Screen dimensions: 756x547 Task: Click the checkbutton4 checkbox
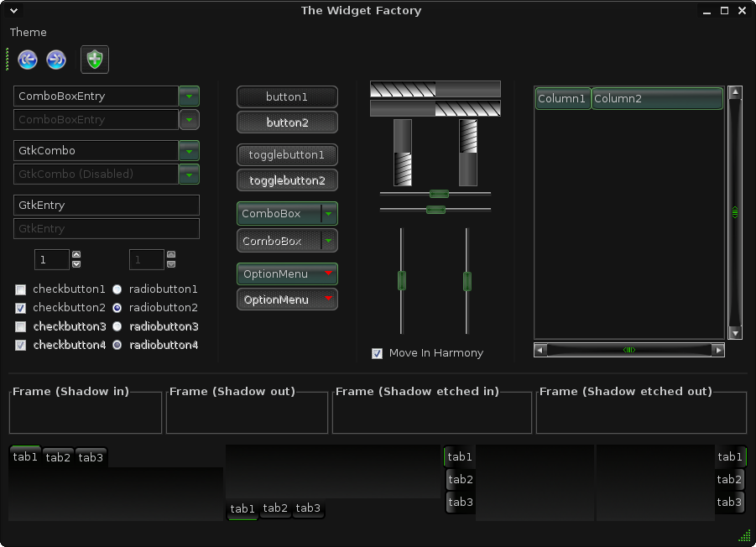click(20, 345)
